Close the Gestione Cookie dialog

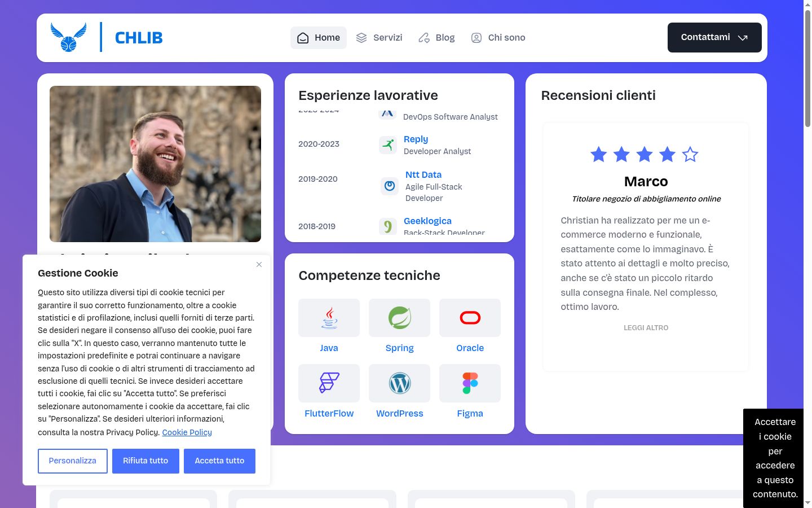click(259, 264)
